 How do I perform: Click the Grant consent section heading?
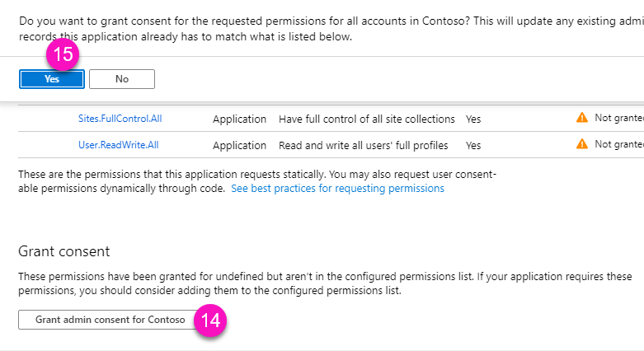(63, 251)
